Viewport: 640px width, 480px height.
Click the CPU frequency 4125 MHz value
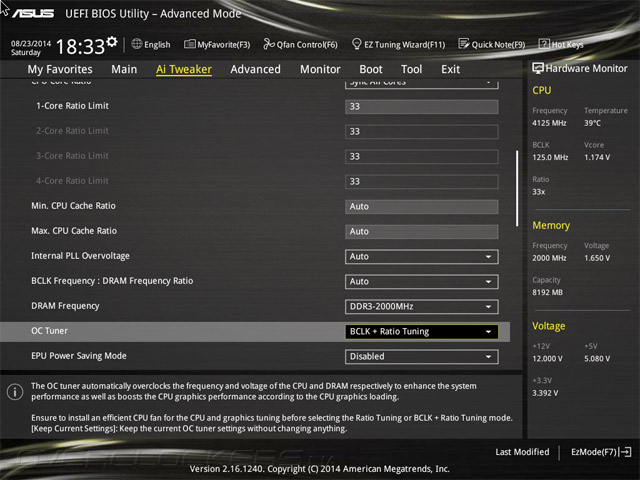point(549,123)
